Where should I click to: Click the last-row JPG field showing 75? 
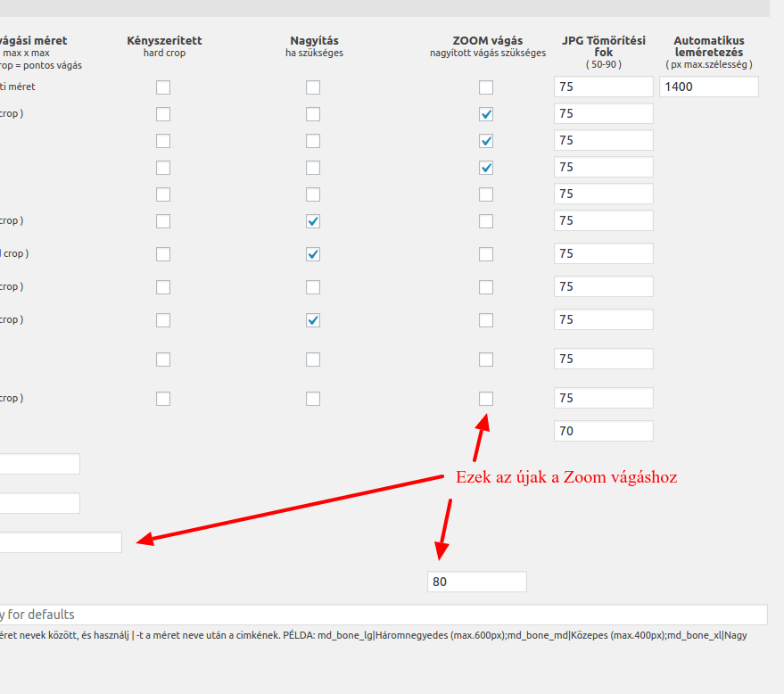(x=604, y=398)
